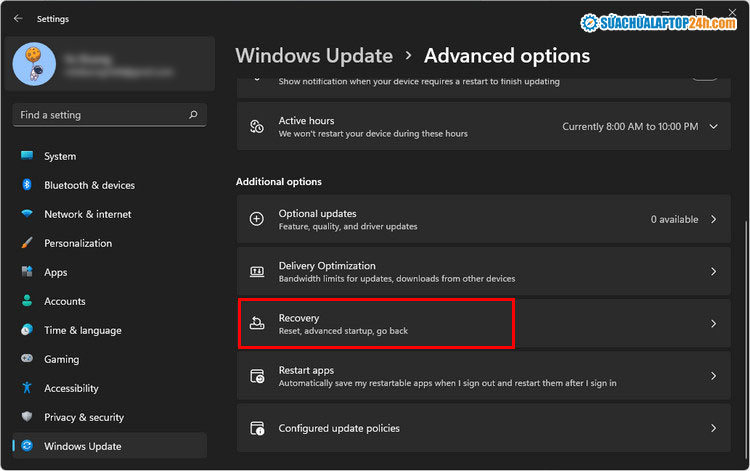Open Bluetooth & devices category
The image size is (750, 471).
pos(110,185)
